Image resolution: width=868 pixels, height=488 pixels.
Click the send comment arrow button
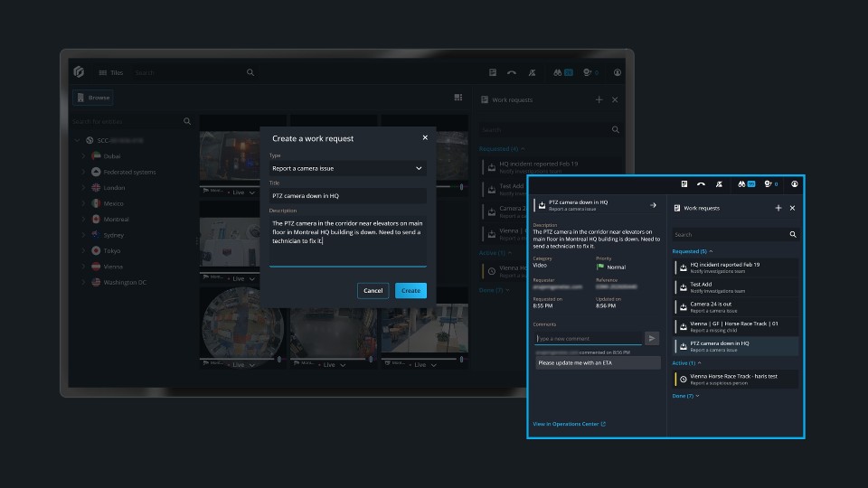(652, 338)
